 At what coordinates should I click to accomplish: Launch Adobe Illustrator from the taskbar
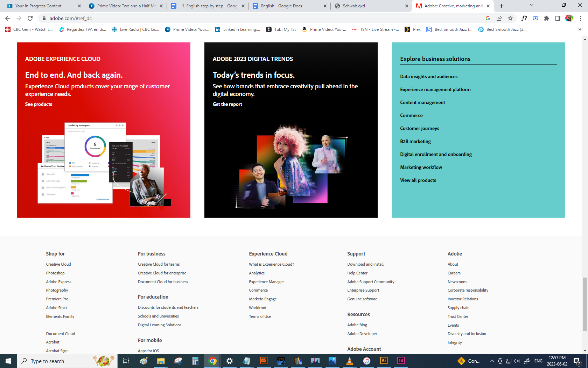(x=384, y=361)
